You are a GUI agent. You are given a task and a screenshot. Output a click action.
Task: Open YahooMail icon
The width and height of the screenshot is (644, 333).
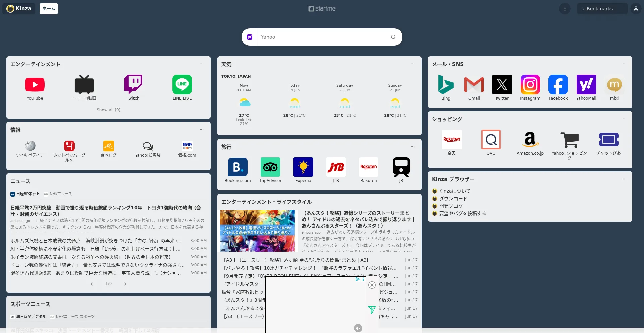(x=586, y=85)
